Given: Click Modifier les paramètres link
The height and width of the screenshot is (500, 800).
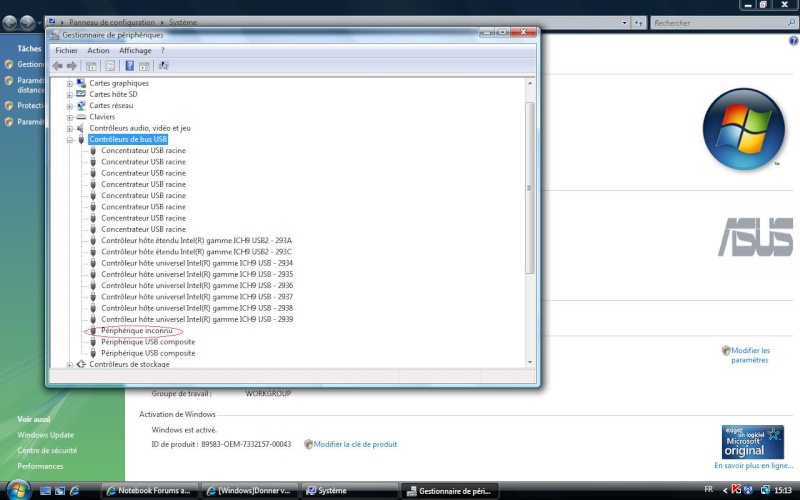Looking at the screenshot, I should (750, 355).
